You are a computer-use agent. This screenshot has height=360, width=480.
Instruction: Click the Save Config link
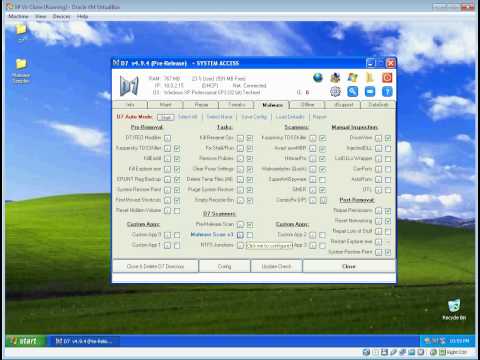pyautogui.click(x=254, y=117)
